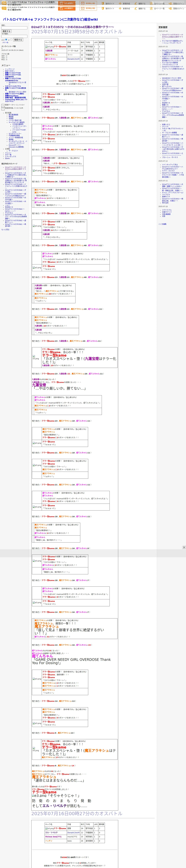Viewport: 186px width, 868px height.
Task: Select the 'or' search radio button
Action: coord(11,39)
